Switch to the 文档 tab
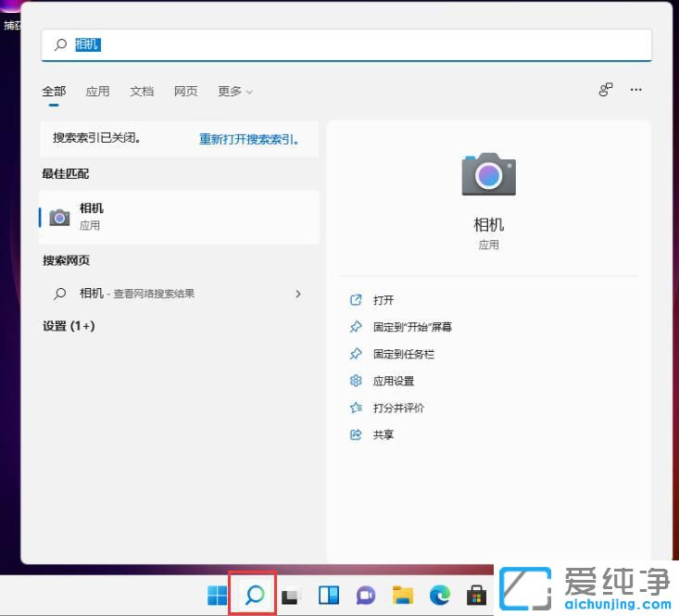 (x=142, y=92)
